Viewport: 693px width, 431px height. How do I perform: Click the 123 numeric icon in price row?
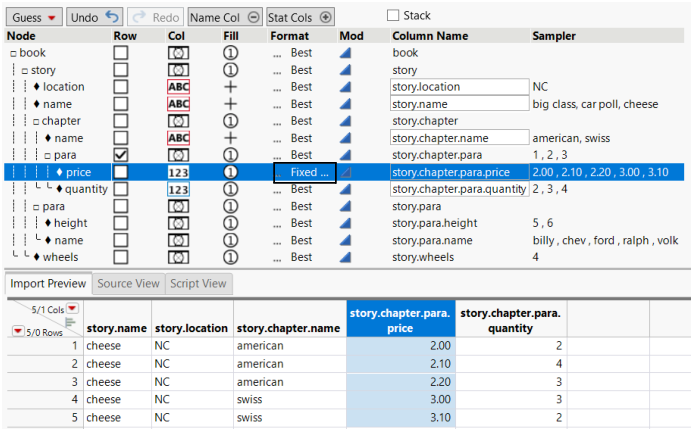pyautogui.click(x=178, y=172)
